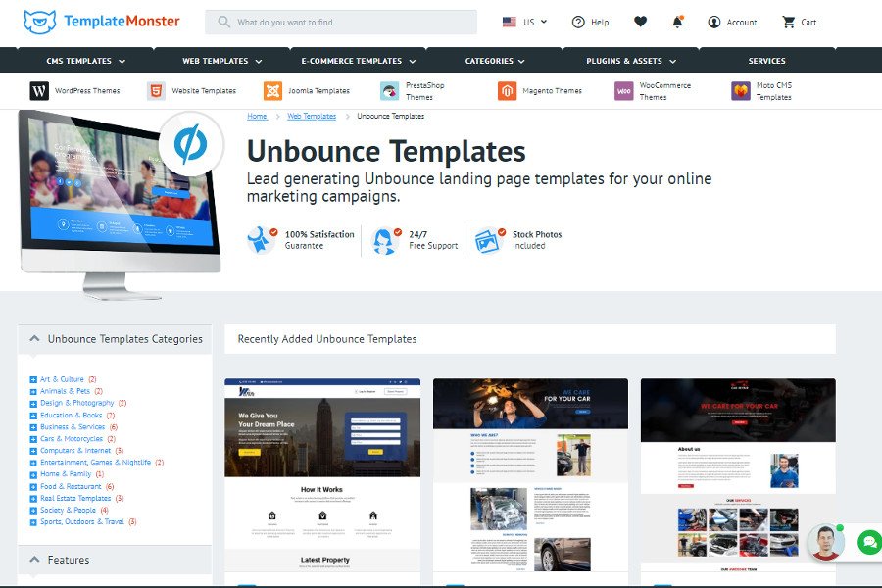Click the 24/7 Free Support icon
The image size is (882, 588).
[x=386, y=240]
